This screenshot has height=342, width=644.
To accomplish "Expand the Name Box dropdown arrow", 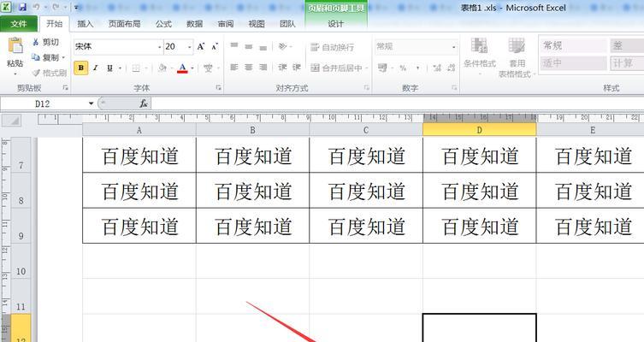I will (x=92, y=103).
